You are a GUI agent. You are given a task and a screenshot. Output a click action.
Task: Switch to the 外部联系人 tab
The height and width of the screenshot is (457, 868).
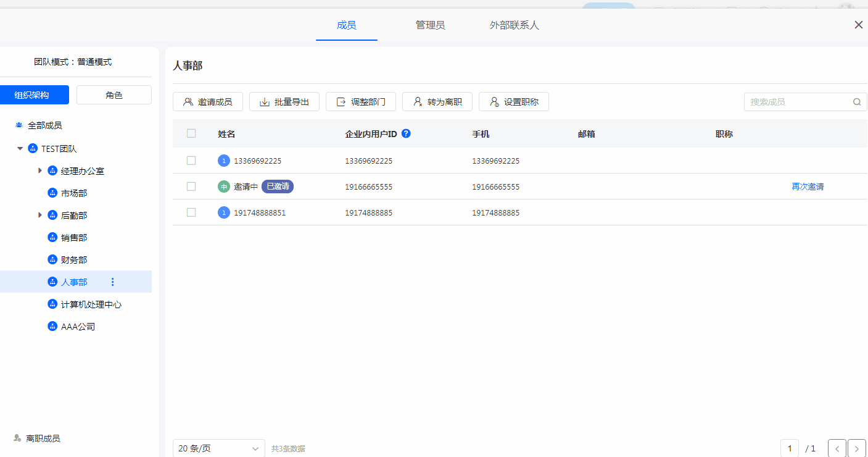(514, 25)
